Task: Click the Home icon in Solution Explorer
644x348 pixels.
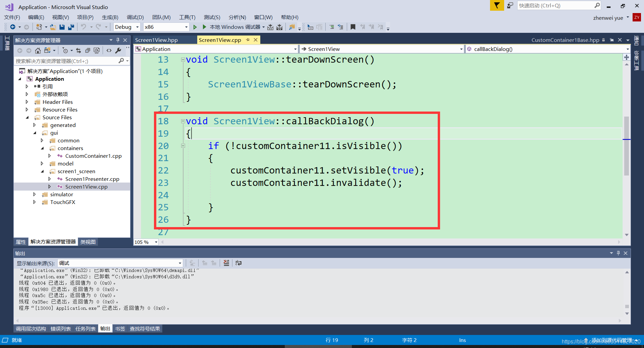Action: (38, 51)
